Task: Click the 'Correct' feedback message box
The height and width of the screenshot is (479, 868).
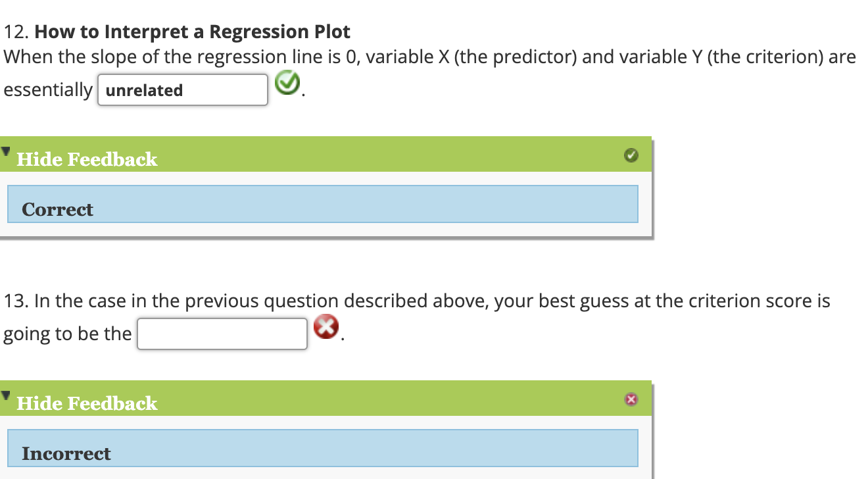Action: (x=322, y=204)
